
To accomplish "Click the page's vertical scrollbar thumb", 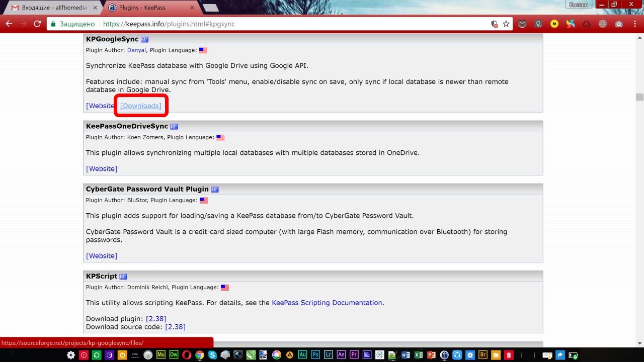I will [x=639, y=97].
